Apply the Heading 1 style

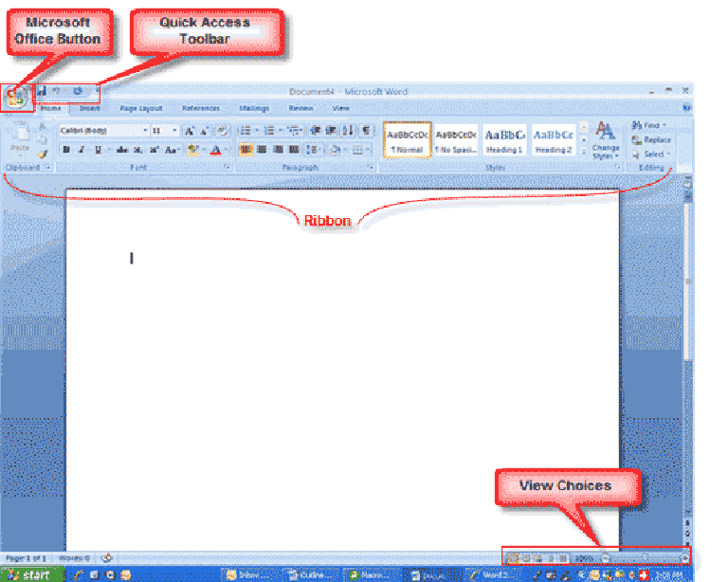(x=504, y=140)
